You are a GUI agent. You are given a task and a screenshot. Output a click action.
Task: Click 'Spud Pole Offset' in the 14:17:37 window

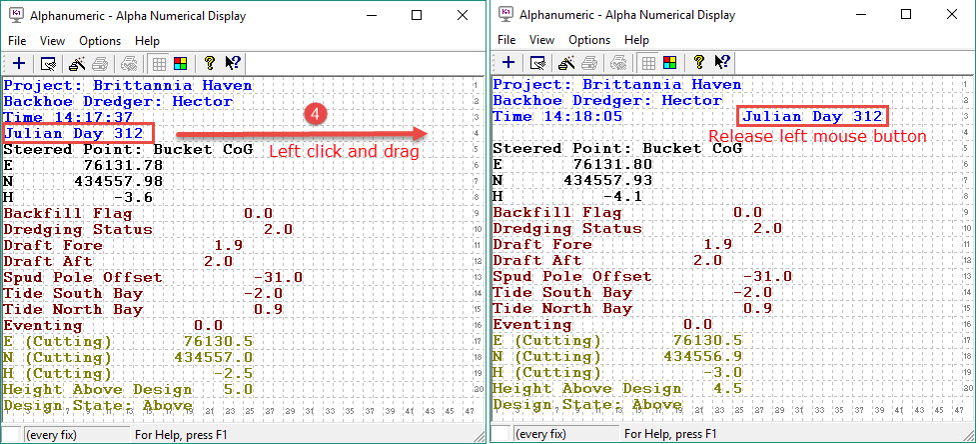(83, 277)
